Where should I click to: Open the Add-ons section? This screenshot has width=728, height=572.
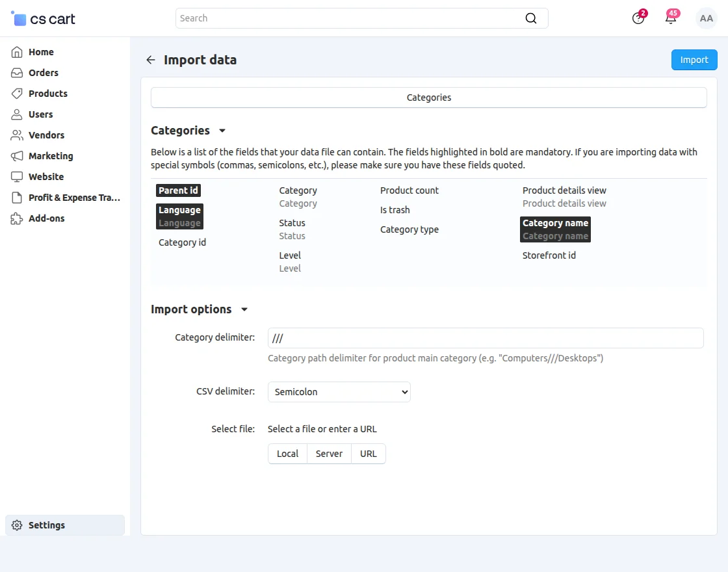point(45,218)
